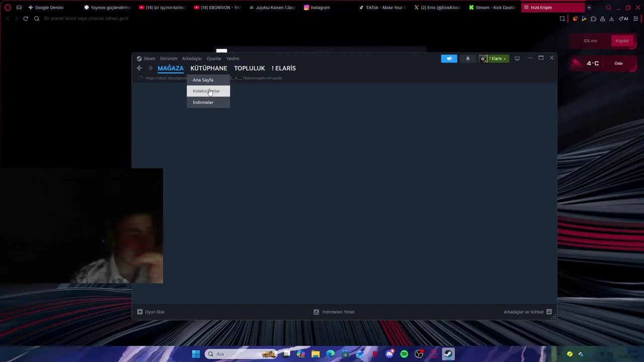Click the GX.me button
This screenshot has width=644, height=362.
pyautogui.click(x=590, y=41)
